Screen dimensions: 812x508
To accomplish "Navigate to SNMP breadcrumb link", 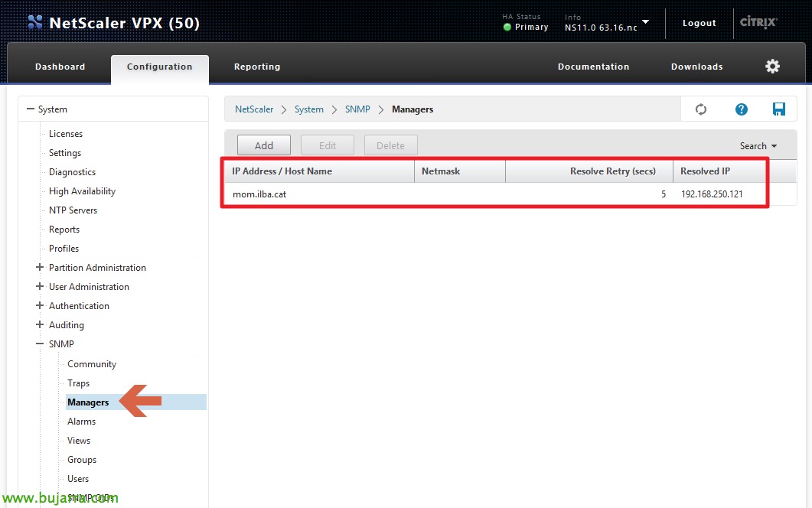I will (357, 109).
